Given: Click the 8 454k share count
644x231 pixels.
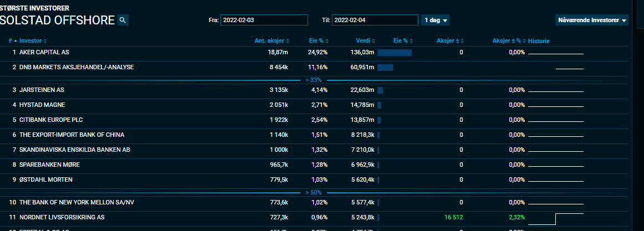Looking at the screenshot, I should point(279,67).
